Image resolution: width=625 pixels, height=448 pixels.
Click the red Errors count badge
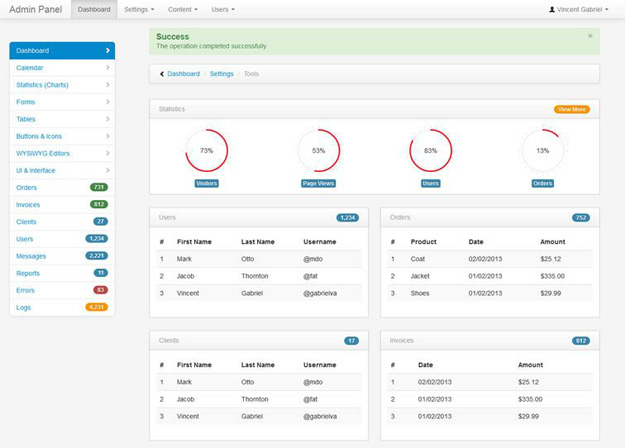(100, 290)
